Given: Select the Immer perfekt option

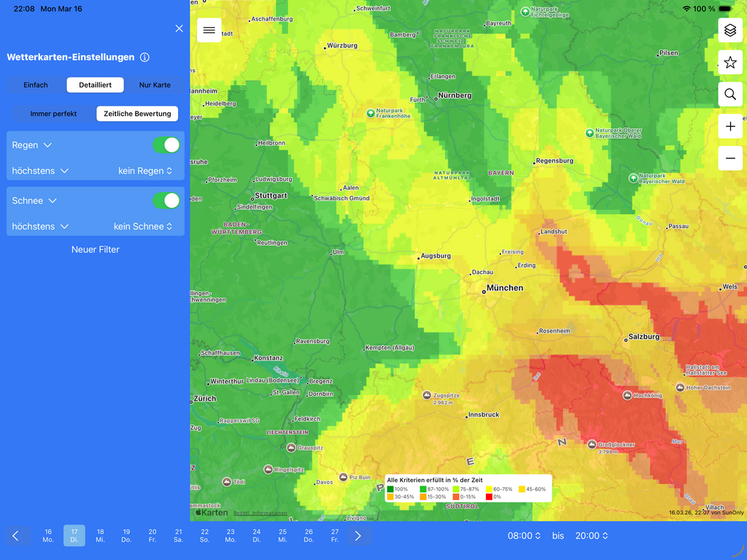Looking at the screenshot, I should click(53, 114).
